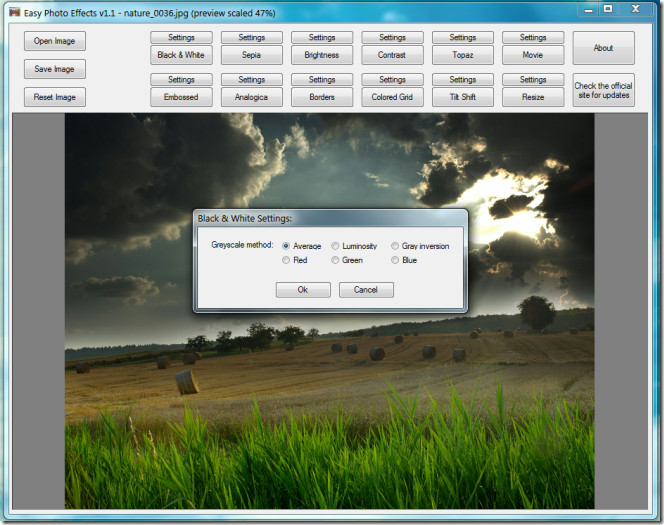664x525 pixels.
Task: Open Settings above the Brightness button
Action: 322,38
